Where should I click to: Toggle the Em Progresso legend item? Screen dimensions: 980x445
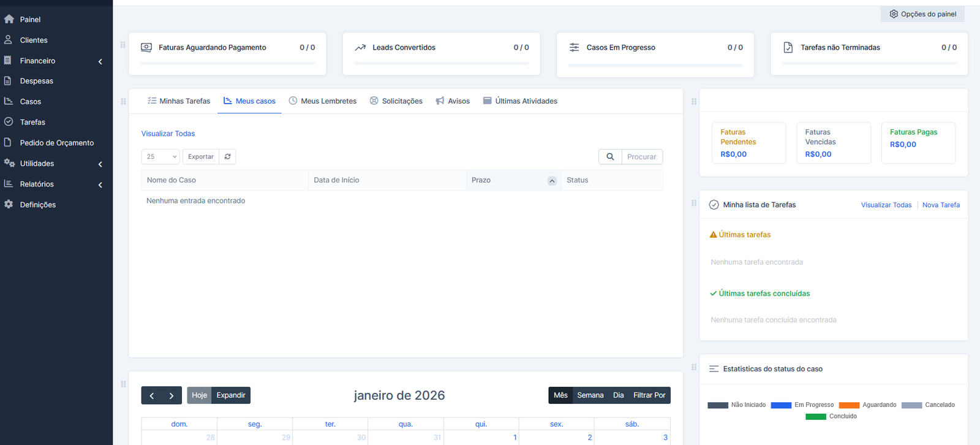point(802,405)
